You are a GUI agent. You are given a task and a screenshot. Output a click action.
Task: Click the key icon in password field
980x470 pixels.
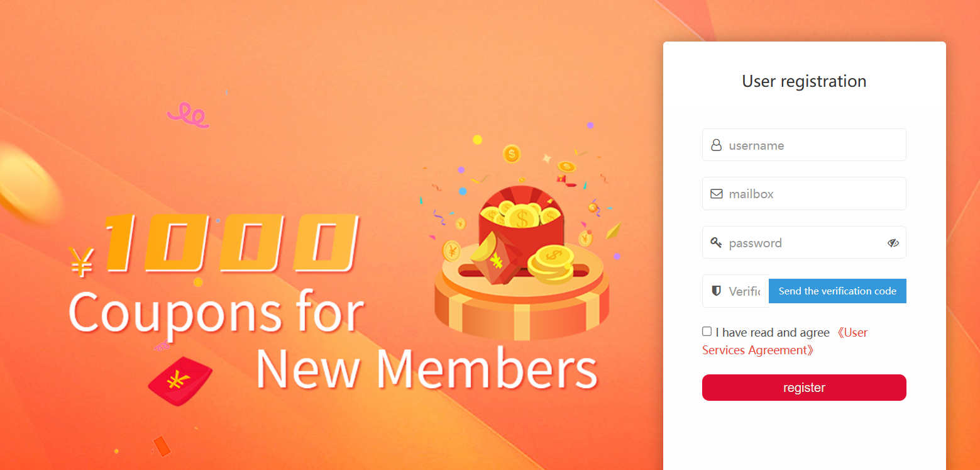point(716,242)
